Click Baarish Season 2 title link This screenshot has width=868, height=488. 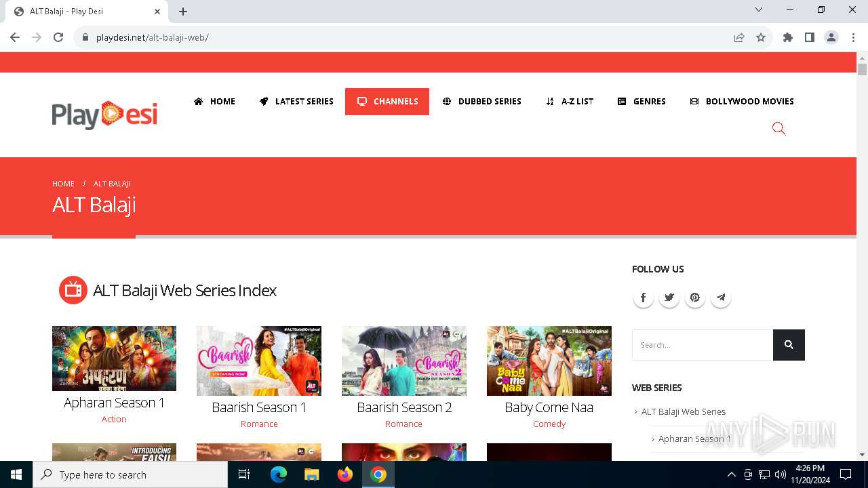pos(404,407)
